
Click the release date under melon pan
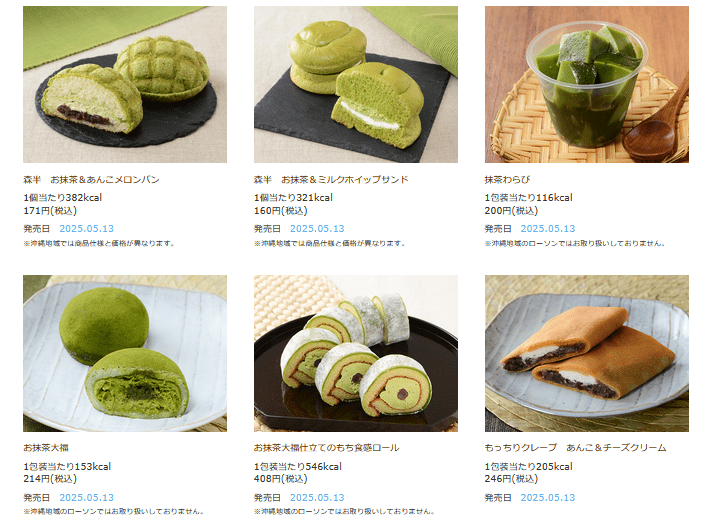pos(87,229)
